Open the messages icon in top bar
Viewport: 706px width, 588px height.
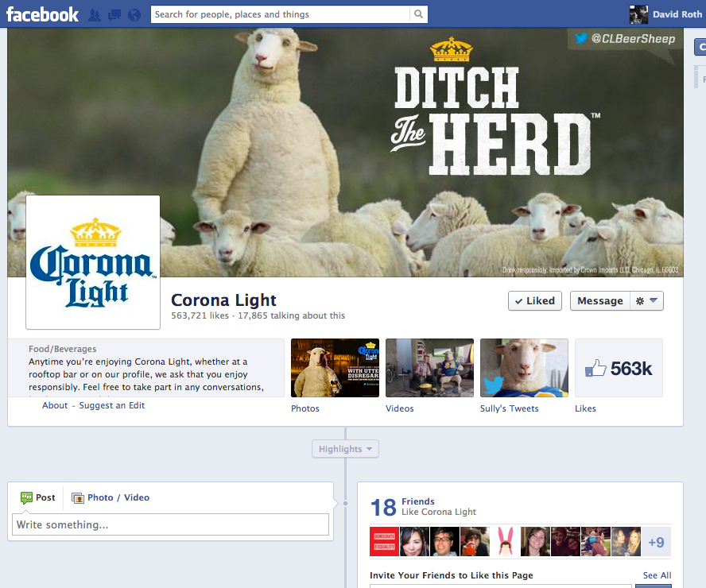coord(114,15)
